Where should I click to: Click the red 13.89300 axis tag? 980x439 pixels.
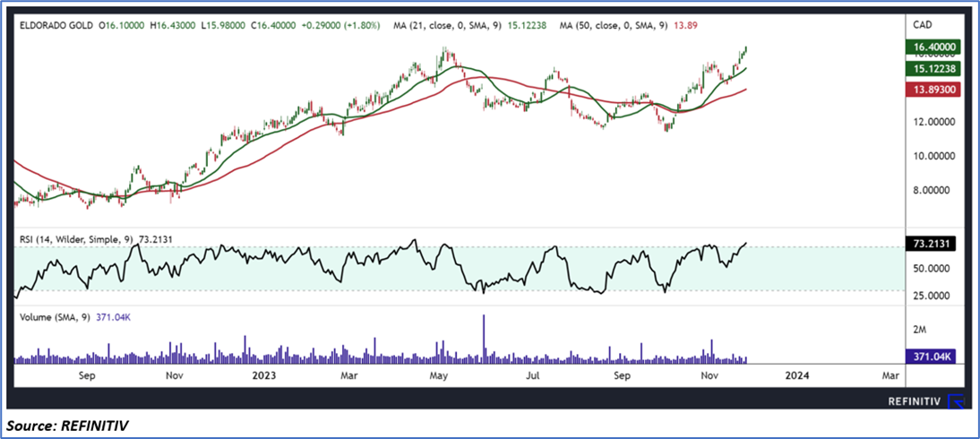point(934,90)
